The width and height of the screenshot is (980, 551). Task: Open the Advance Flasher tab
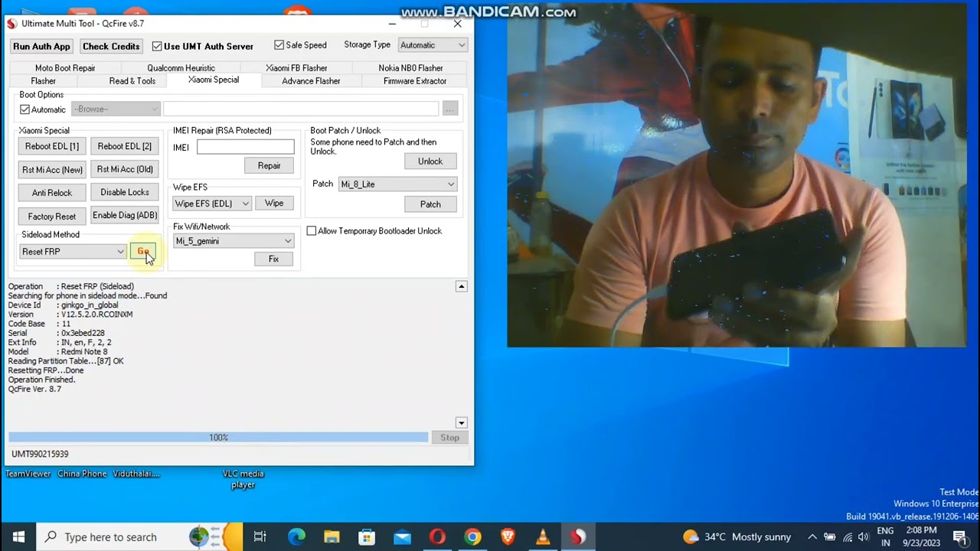point(311,81)
